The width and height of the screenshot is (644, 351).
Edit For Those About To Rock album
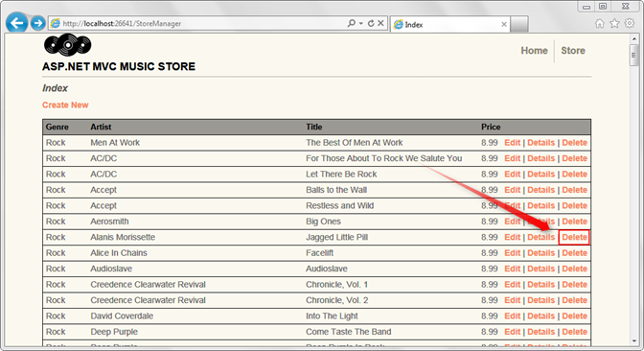512,158
